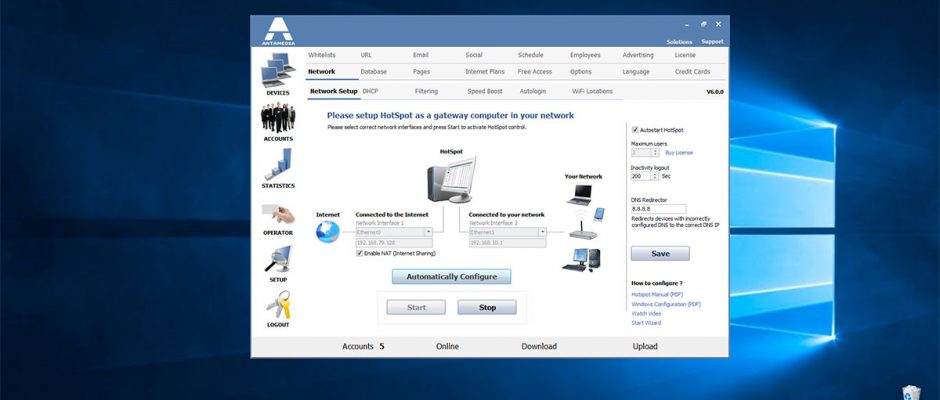The width and height of the screenshot is (940, 400).
Task: Click the Online status label
Action: (x=447, y=346)
